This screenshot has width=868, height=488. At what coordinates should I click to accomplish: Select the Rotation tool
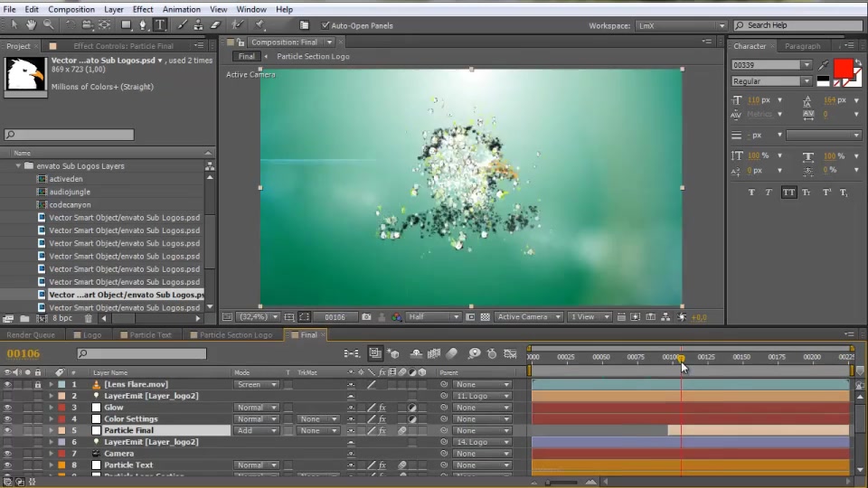tap(71, 25)
